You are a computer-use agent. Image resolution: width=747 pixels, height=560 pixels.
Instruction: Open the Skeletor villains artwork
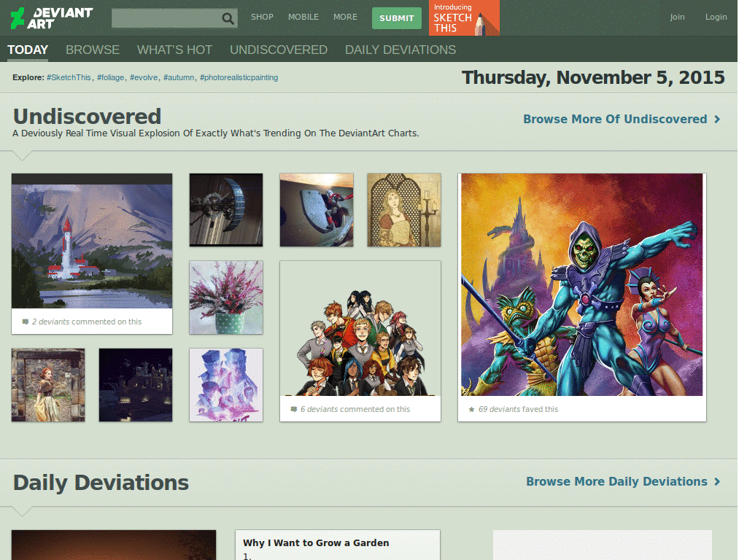coord(581,285)
